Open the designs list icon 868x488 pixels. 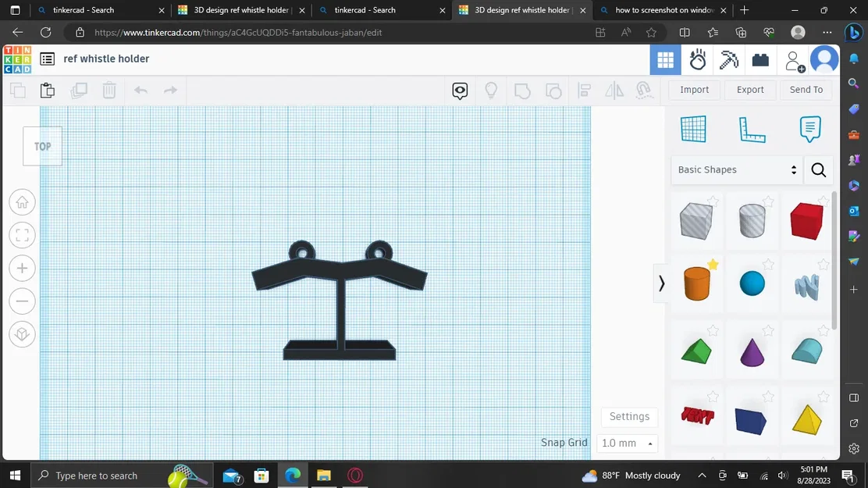point(47,59)
